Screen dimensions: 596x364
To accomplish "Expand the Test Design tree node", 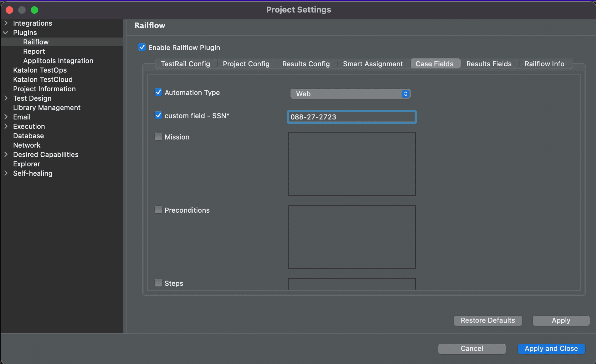I will pyautogui.click(x=6, y=98).
